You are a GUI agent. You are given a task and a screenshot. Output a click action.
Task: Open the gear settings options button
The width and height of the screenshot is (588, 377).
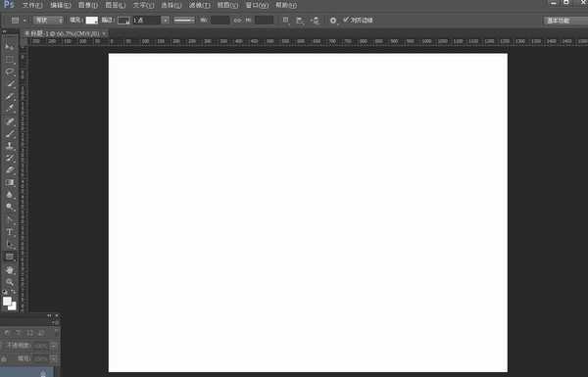tap(333, 21)
